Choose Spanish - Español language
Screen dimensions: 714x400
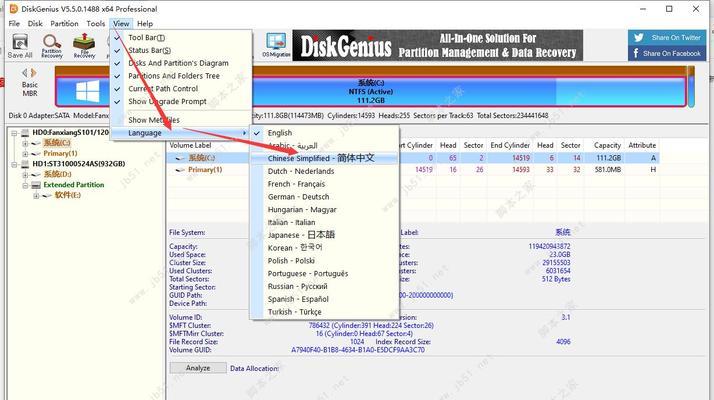point(324,299)
